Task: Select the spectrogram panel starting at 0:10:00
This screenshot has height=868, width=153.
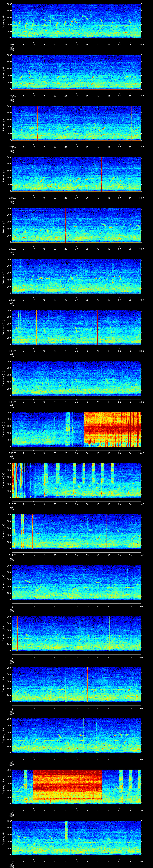Action: tap(77, 480)
